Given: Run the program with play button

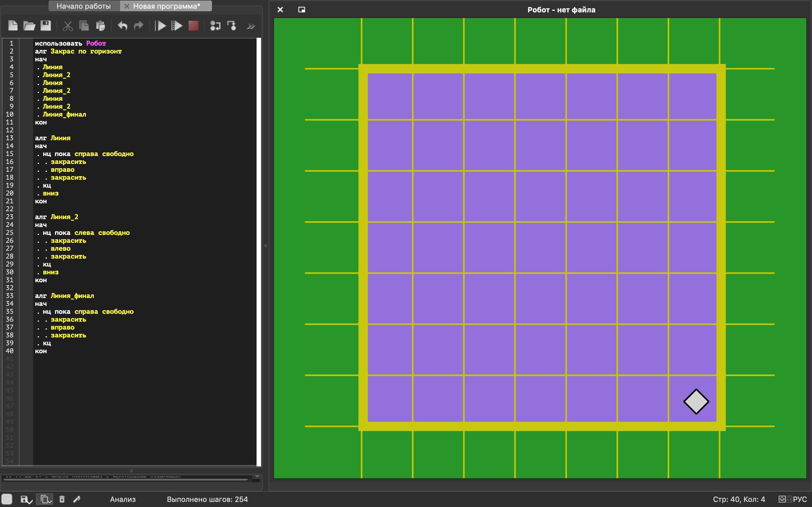Looking at the screenshot, I should 161,26.
